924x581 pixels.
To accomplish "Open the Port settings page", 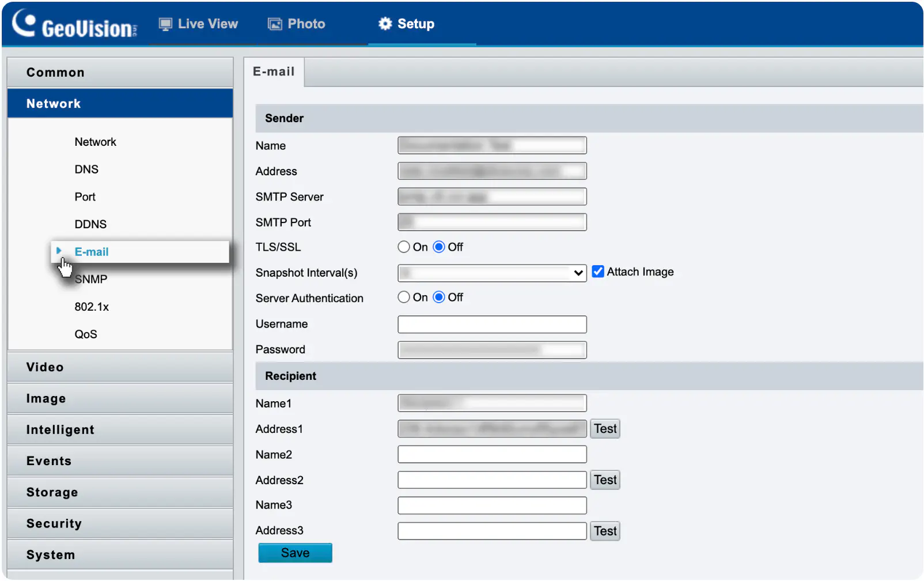I will tap(85, 197).
